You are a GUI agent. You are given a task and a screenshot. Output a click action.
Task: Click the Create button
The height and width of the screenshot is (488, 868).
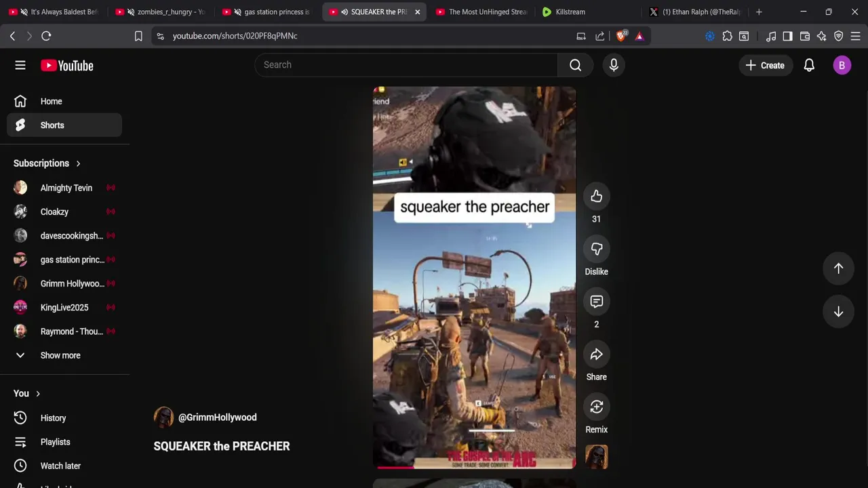765,66
